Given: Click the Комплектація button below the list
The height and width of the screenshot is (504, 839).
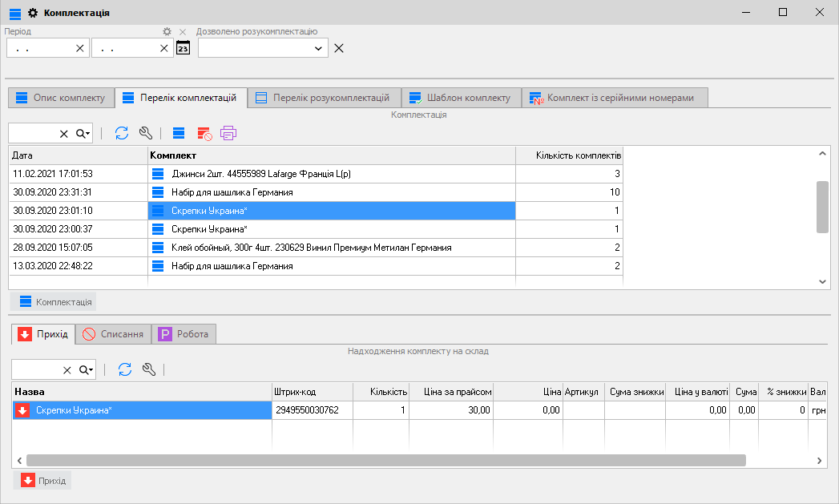Looking at the screenshot, I should click(54, 301).
